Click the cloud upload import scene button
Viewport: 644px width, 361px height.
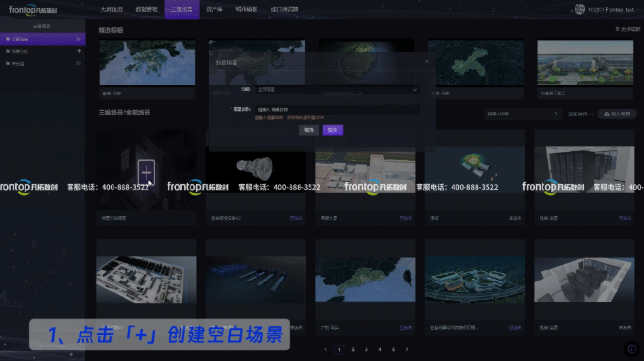pos(617,114)
